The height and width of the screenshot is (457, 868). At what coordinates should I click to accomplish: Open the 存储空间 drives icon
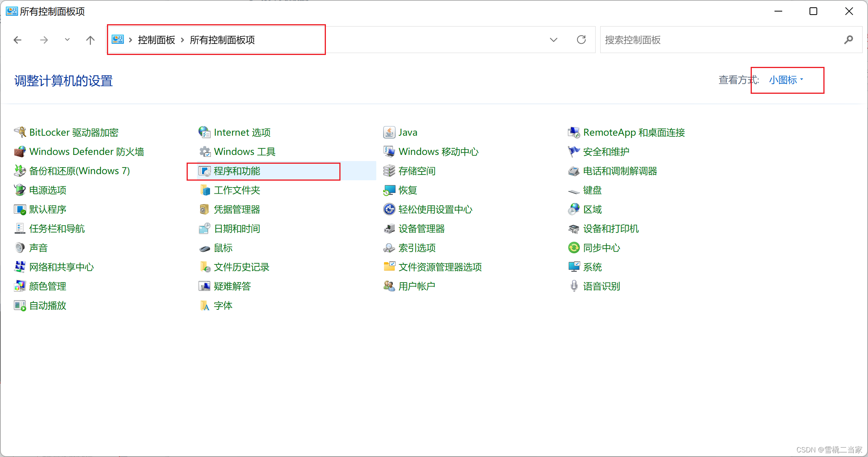pos(389,171)
